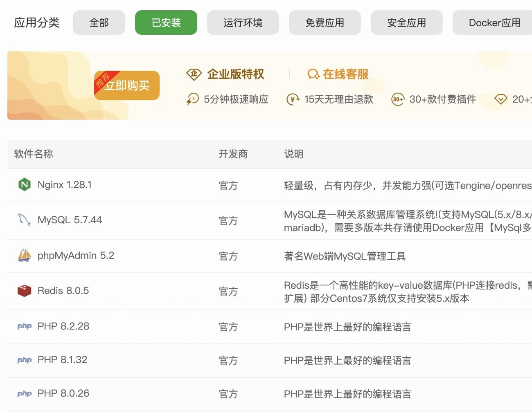Click the 15天无理由退款 refund icon
Viewport: 532px width, 413px height.
pos(293,99)
